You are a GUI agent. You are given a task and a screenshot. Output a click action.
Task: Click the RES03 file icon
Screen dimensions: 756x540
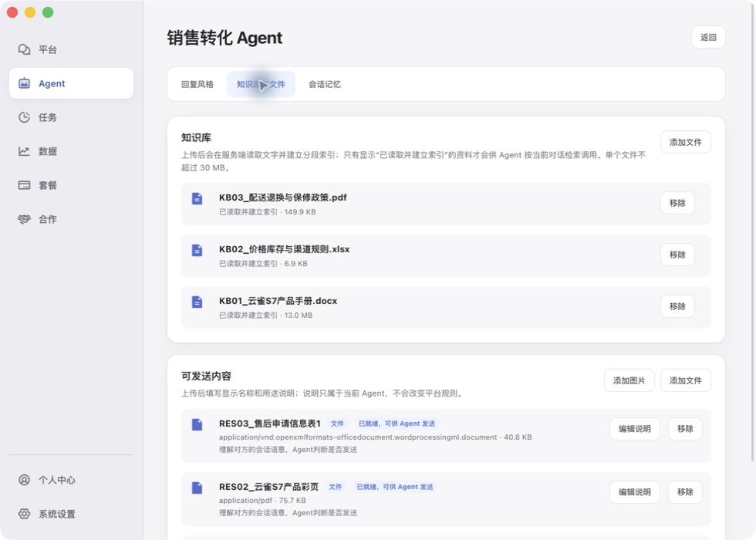(x=197, y=425)
